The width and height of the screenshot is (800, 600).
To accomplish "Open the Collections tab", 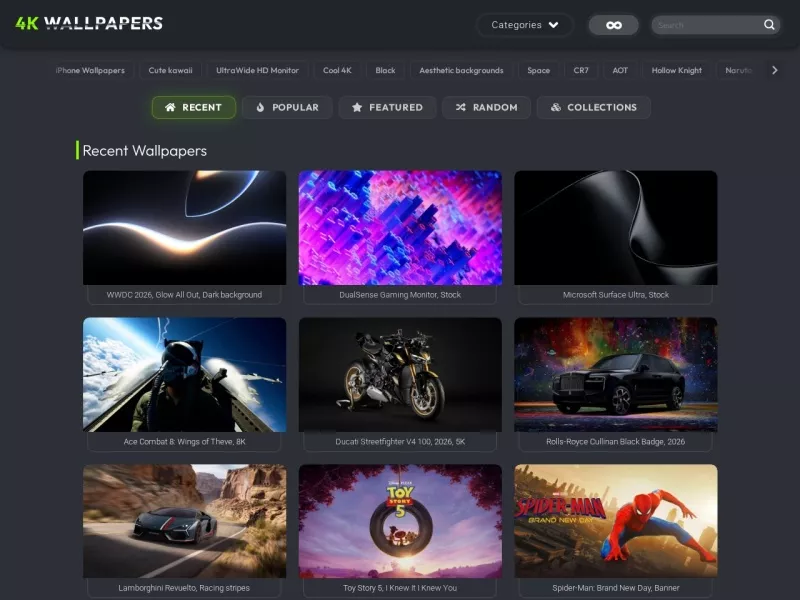I will pyautogui.click(x=593, y=107).
